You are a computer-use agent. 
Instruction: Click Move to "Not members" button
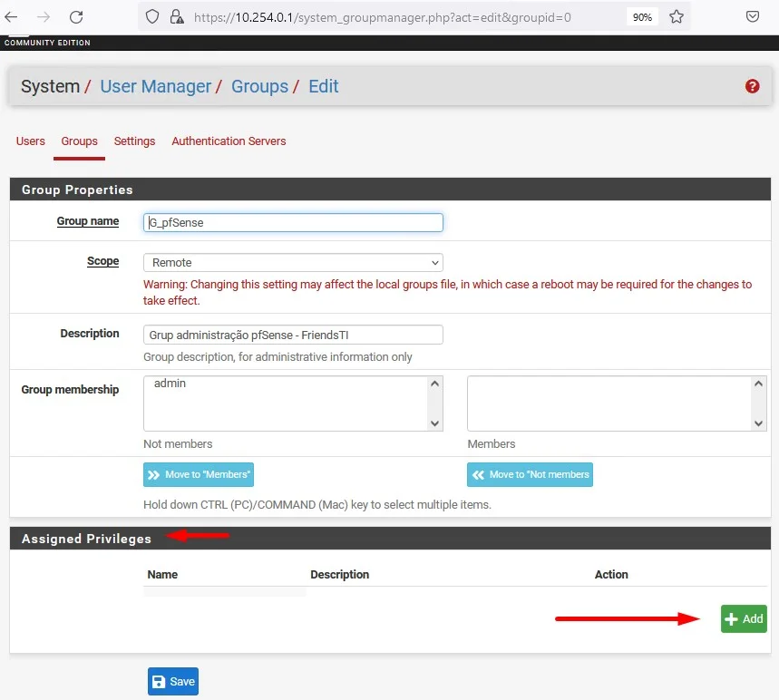coord(530,474)
